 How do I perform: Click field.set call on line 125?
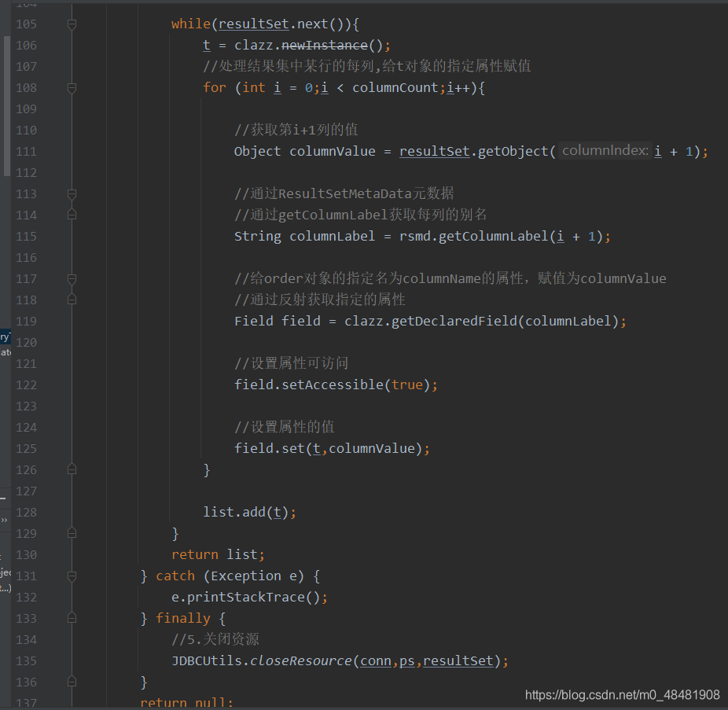click(332, 449)
